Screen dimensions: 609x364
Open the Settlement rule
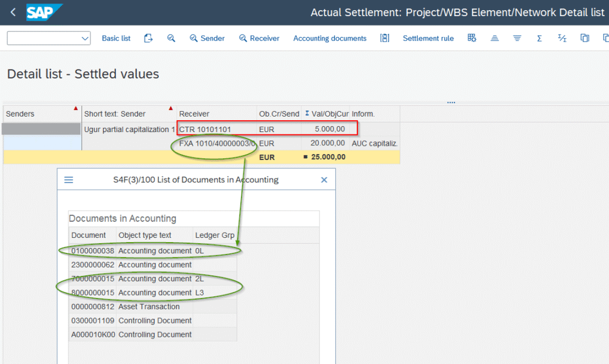coord(428,38)
